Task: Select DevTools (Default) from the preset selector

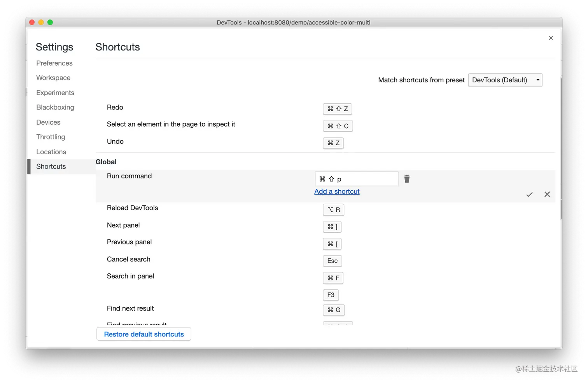Action: pos(505,80)
